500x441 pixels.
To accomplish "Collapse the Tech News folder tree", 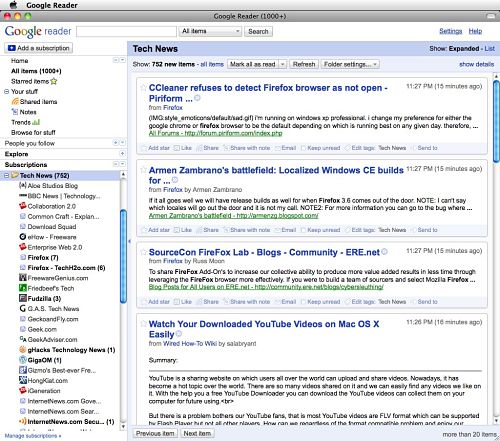I will coord(7,175).
